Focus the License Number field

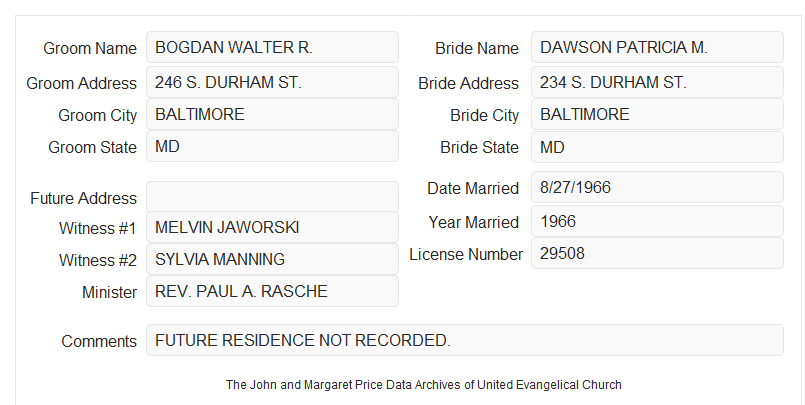pyautogui.click(x=657, y=253)
